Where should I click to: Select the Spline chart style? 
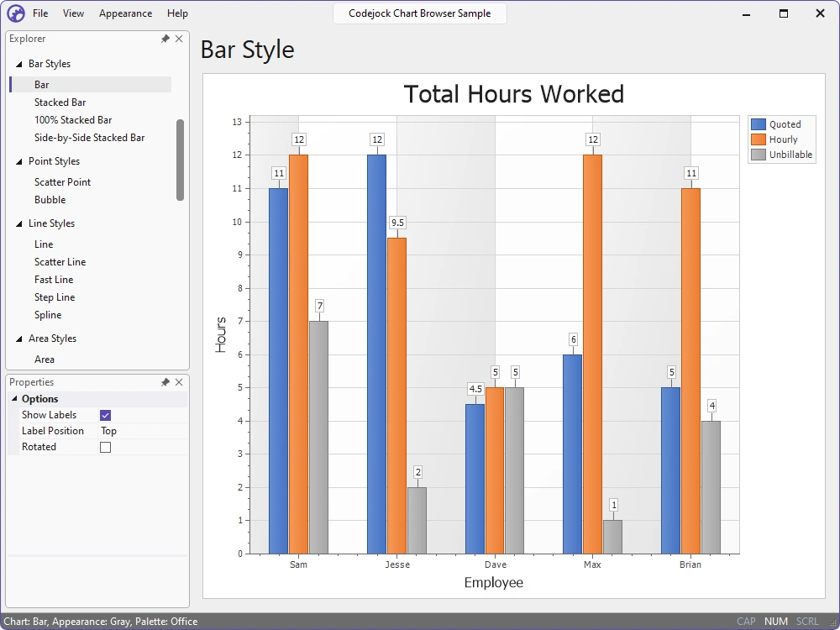48,315
